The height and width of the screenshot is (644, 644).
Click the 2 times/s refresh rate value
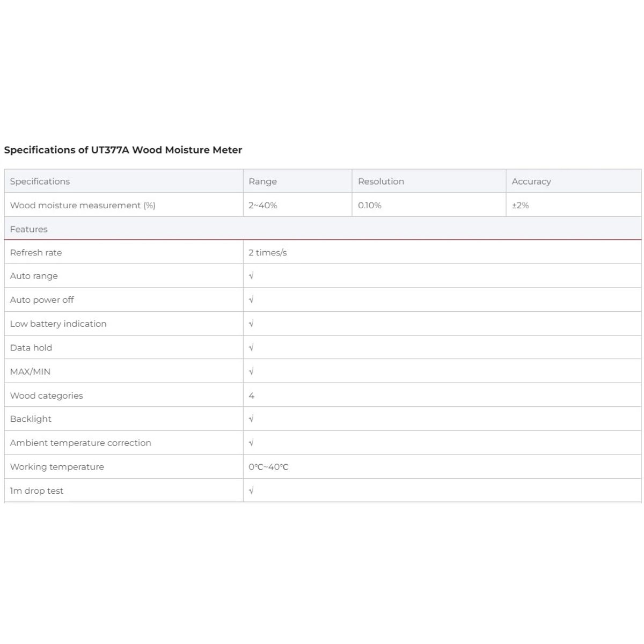point(268,252)
